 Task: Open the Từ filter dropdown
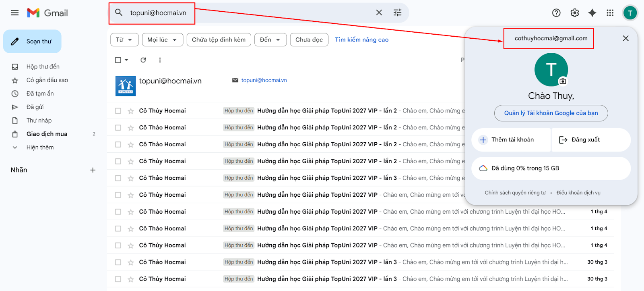pos(124,39)
